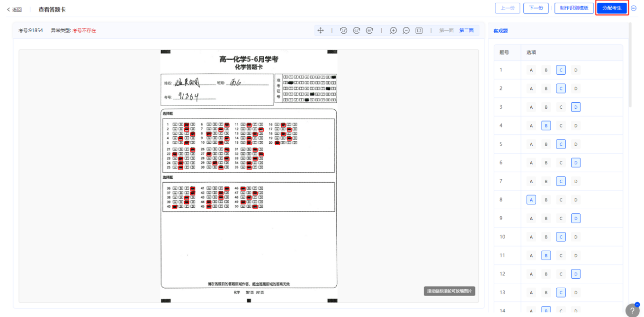This screenshot has width=644, height=317.
Task: Rotate the answer sheet 90°
Action: coord(369,30)
